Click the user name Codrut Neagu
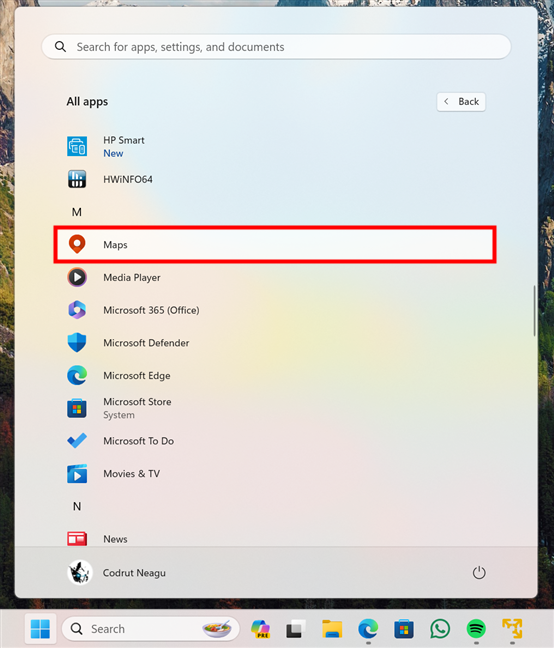 (x=134, y=573)
